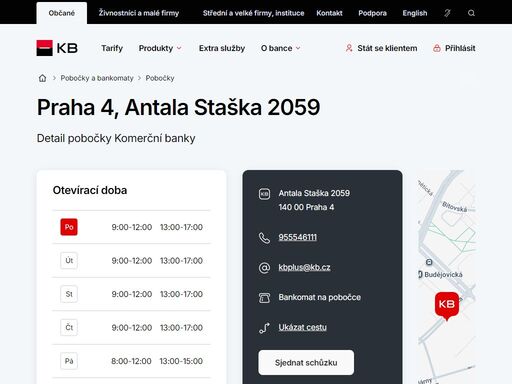Screen dimensions: 512x384
Task: Click the person icon next to Stát se klientem
Action: 349,48
